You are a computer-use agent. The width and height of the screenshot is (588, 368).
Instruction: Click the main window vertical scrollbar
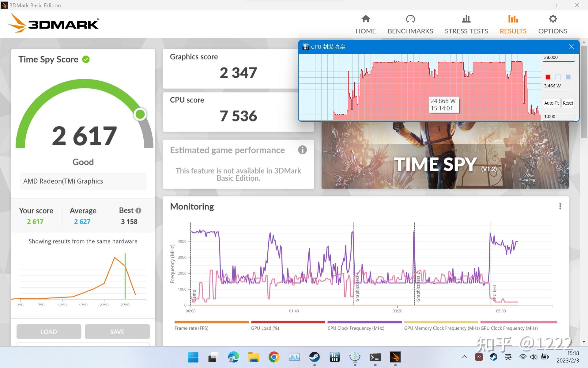(x=584, y=92)
